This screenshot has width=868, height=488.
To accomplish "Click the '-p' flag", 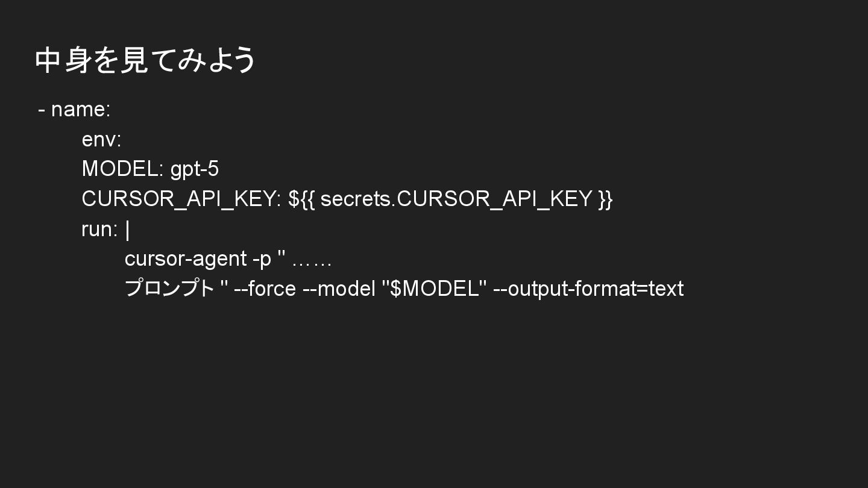I will click(x=262, y=259).
